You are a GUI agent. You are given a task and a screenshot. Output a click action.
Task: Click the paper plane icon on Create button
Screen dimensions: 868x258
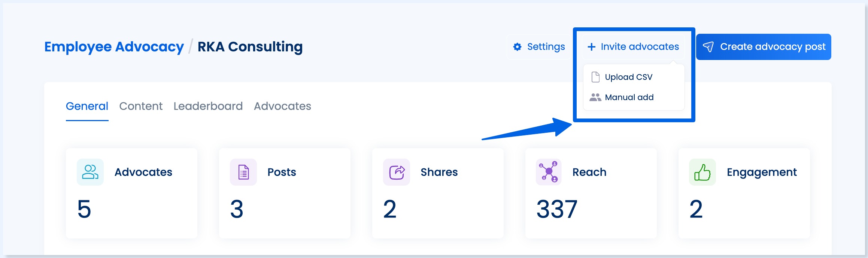708,47
